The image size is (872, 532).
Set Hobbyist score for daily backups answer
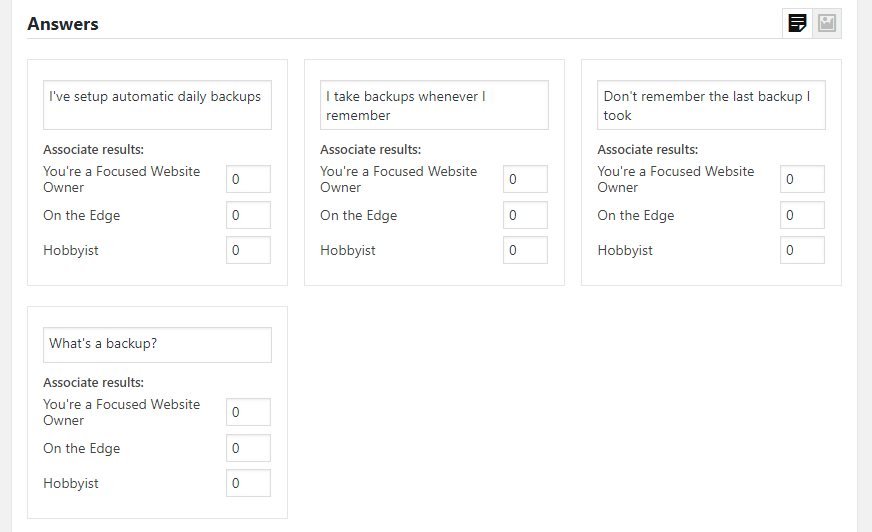click(x=248, y=250)
